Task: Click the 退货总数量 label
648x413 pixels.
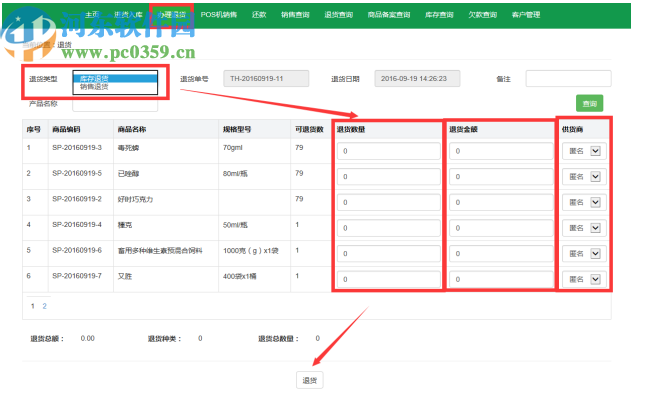Action: point(279,339)
